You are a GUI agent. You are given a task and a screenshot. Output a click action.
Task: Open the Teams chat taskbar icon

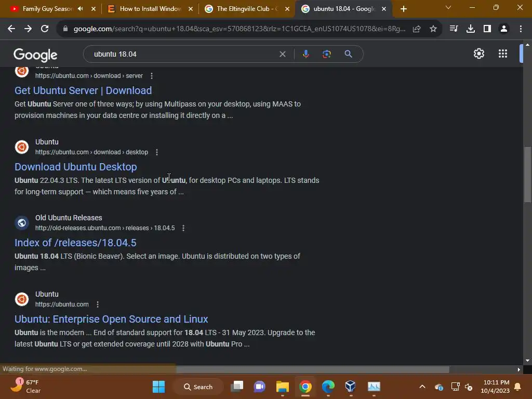(260, 387)
